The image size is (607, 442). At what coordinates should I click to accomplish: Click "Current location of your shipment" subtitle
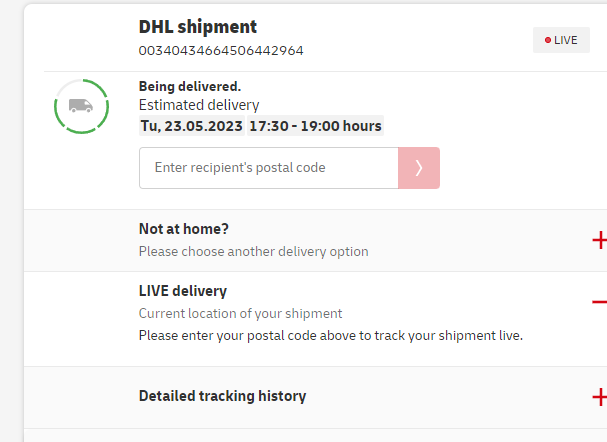(x=240, y=313)
